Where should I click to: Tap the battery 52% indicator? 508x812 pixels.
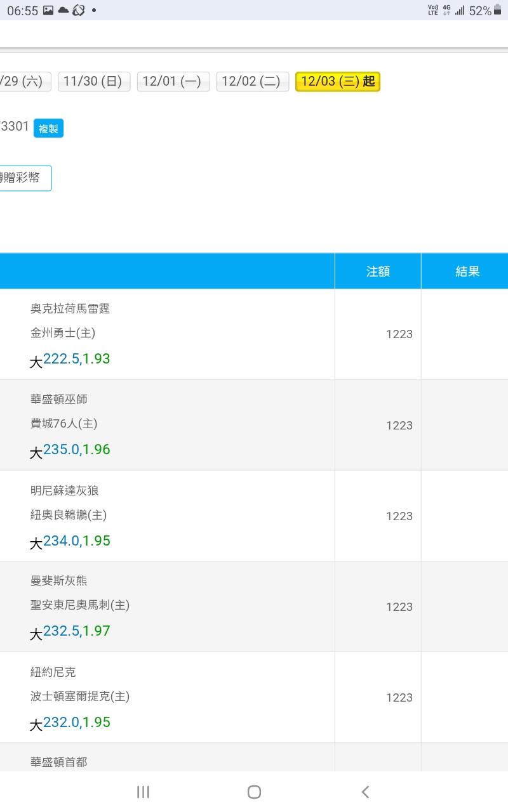point(481,11)
